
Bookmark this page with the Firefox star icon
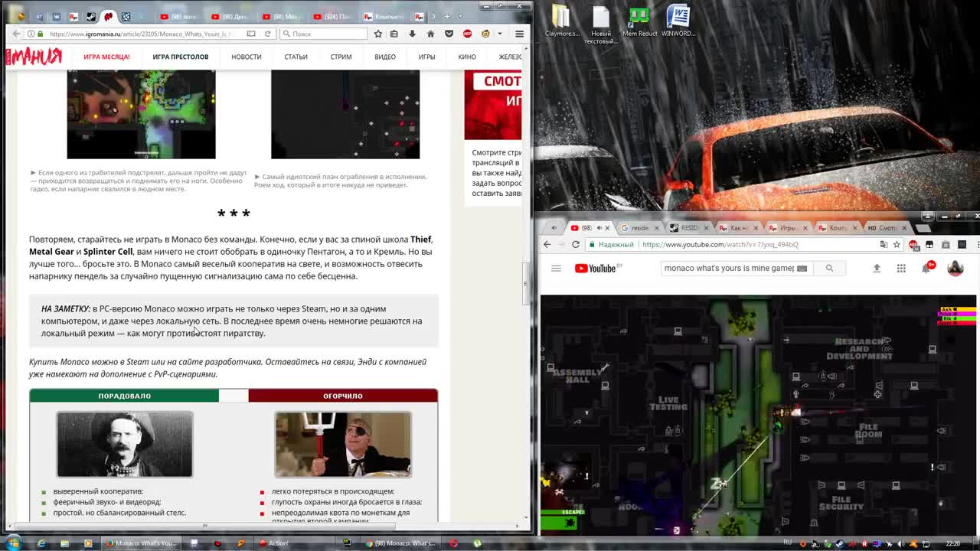coord(377,34)
